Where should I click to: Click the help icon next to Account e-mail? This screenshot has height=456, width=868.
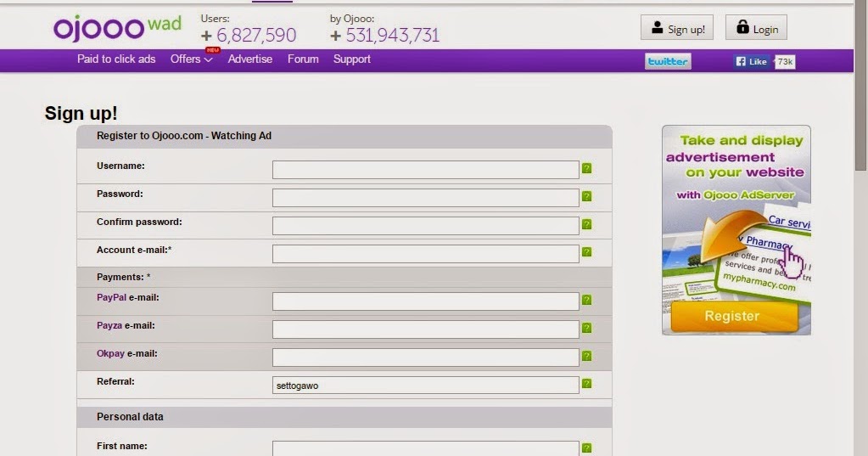click(587, 251)
